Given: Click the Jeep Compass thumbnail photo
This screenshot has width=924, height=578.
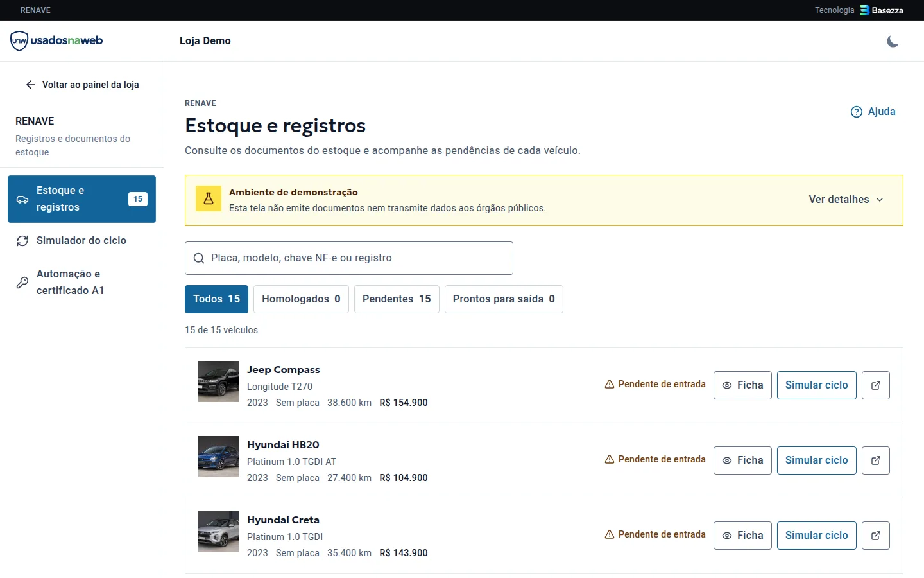Looking at the screenshot, I should pos(219,381).
